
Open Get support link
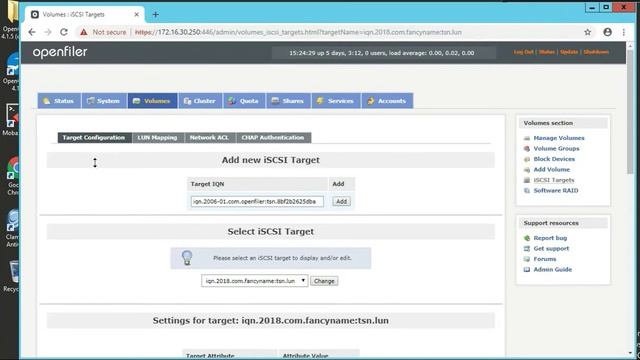pos(551,249)
